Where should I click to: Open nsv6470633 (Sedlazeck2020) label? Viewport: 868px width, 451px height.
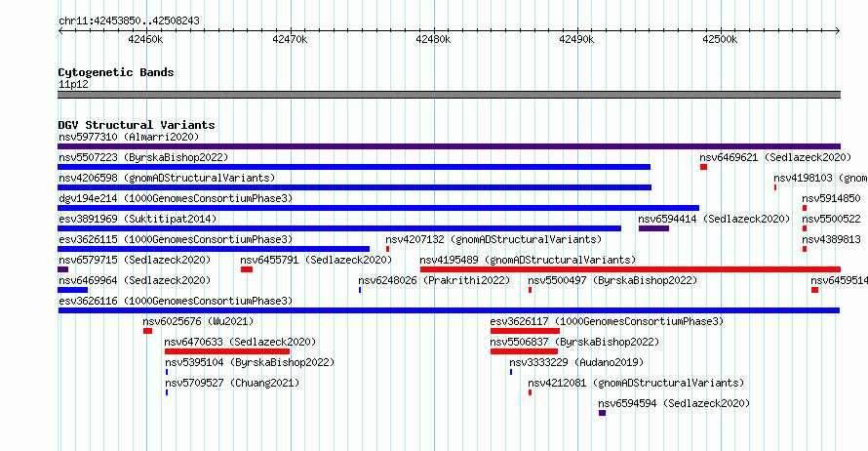coord(240,342)
